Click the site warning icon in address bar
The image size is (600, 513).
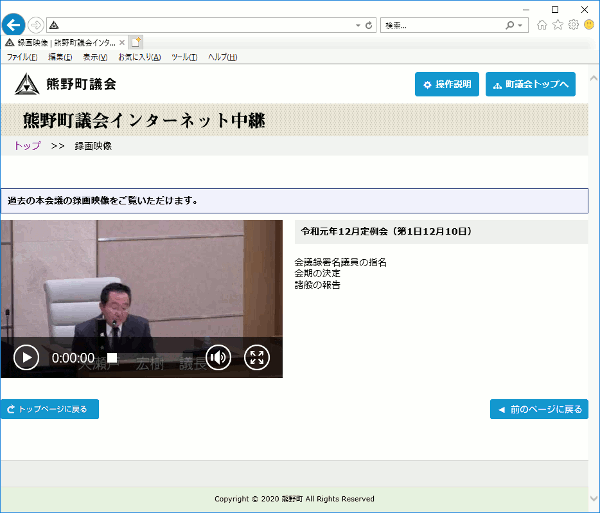(54, 25)
